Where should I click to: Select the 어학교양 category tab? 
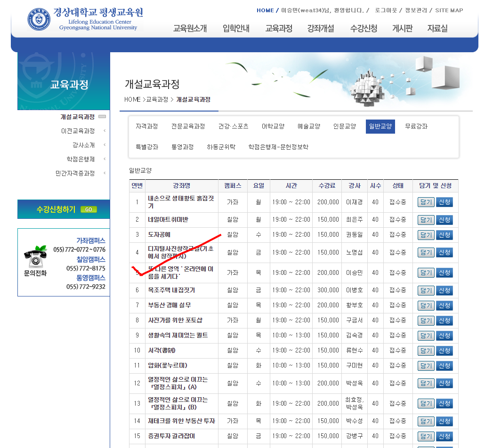pyautogui.click(x=273, y=126)
